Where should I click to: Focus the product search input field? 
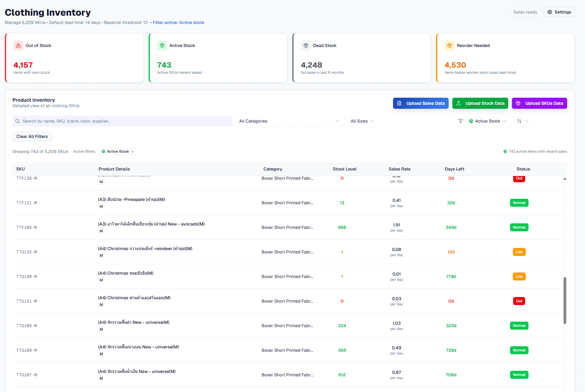(x=123, y=121)
